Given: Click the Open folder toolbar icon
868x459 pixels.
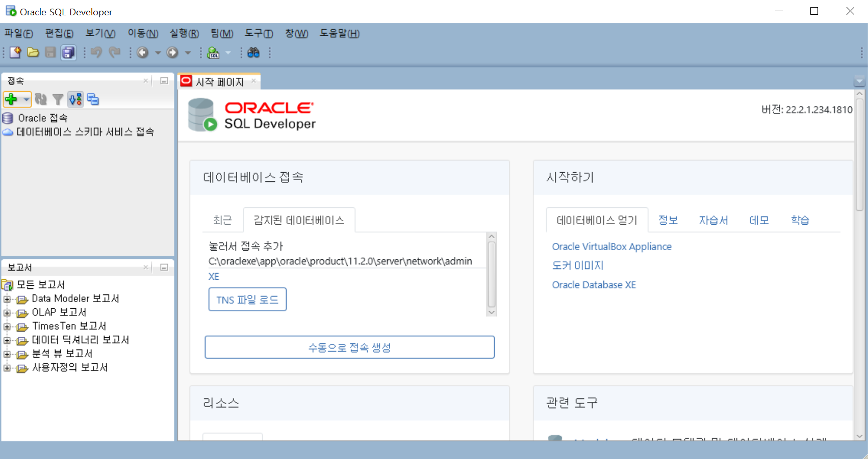Looking at the screenshot, I should click(33, 52).
